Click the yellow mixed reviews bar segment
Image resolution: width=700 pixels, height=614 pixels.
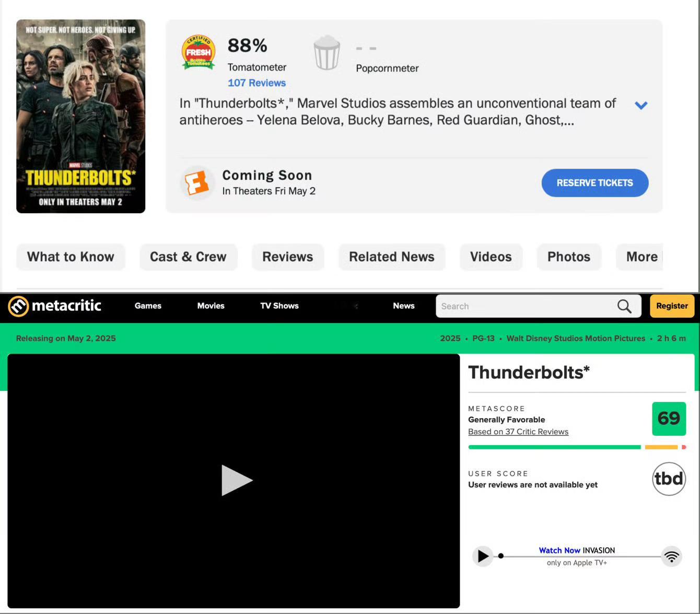pyautogui.click(x=661, y=447)
